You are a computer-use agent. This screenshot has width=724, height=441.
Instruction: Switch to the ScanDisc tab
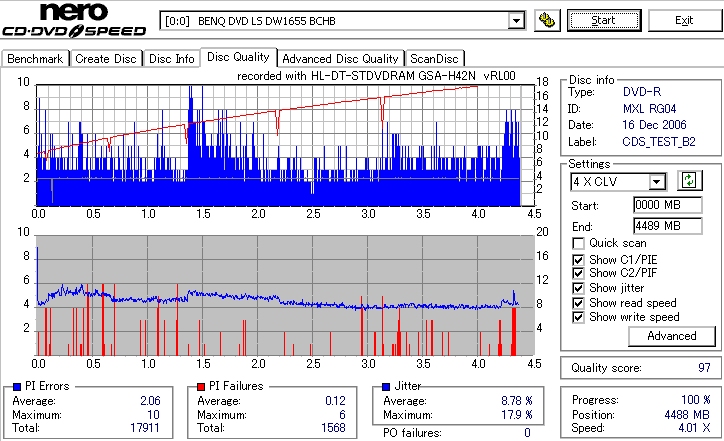point(434,59)
